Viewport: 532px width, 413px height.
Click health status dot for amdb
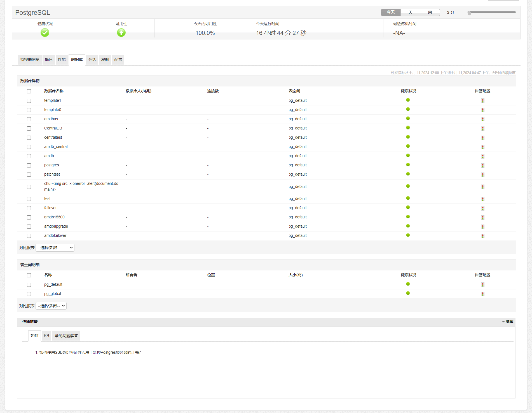tap(408, 155)
